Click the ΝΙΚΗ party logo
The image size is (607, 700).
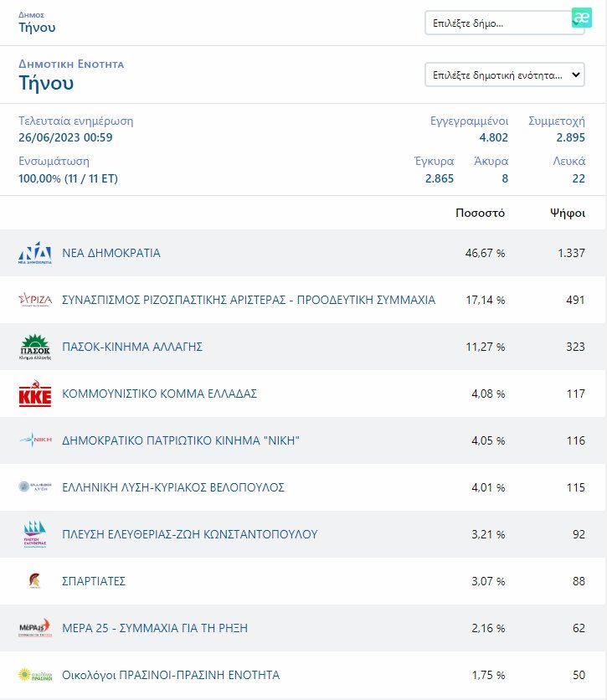tap(35, 440)
